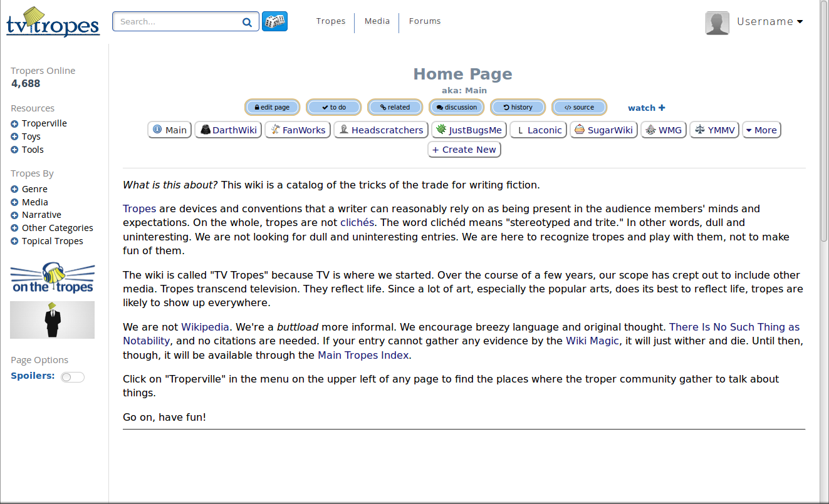Screen dimensions: 829x504
Task: Select the search magnifier icon
Action: click(x=247, y=21)
